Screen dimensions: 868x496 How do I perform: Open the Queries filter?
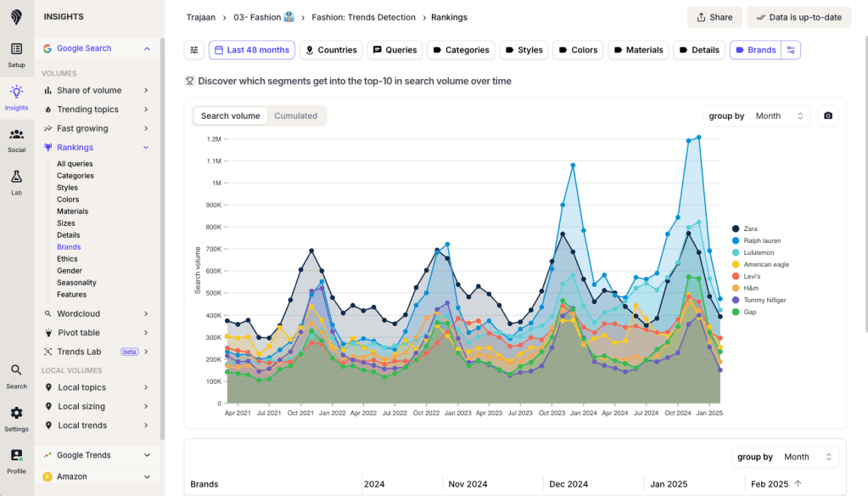tap(395, 50)
